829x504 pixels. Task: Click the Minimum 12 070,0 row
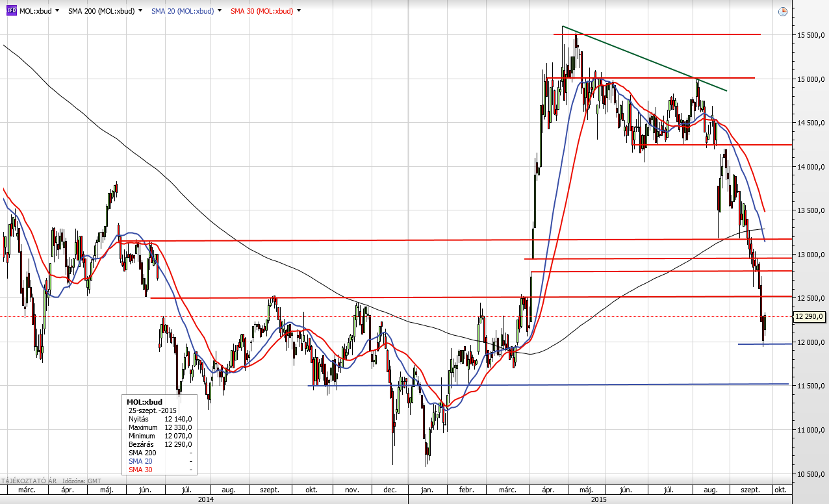(160, 436)
